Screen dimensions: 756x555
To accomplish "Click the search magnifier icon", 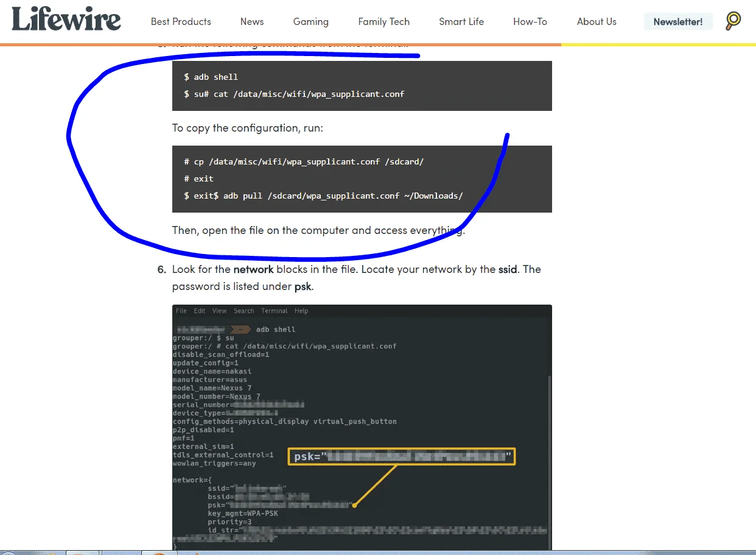I will coord(733,21).
